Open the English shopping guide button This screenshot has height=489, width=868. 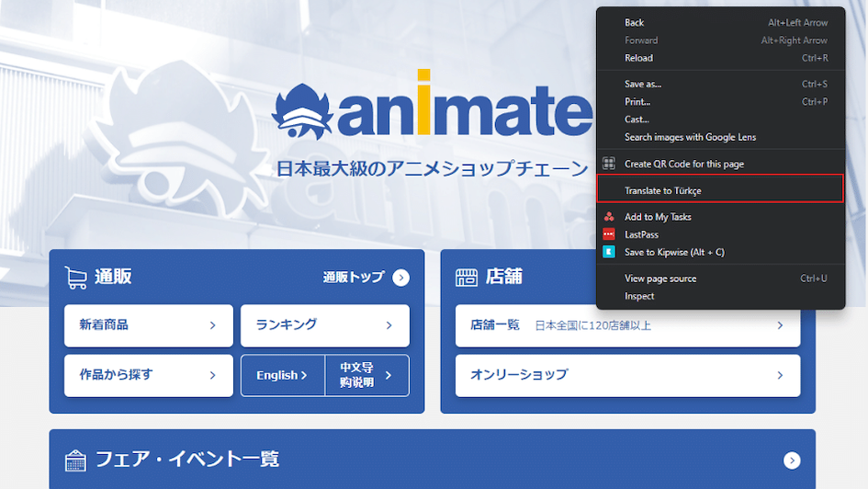[x=283, y=375]
